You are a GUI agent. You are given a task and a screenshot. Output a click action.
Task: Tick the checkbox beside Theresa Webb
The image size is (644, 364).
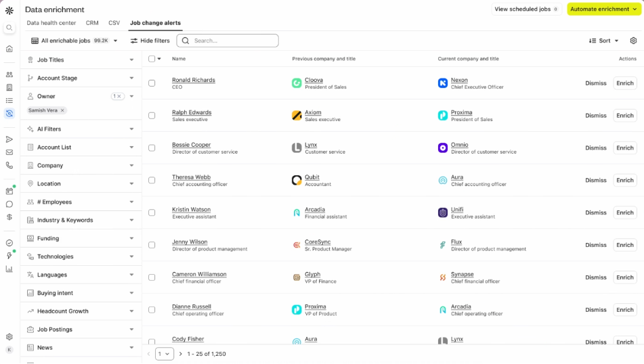click(x=152, y=181)
